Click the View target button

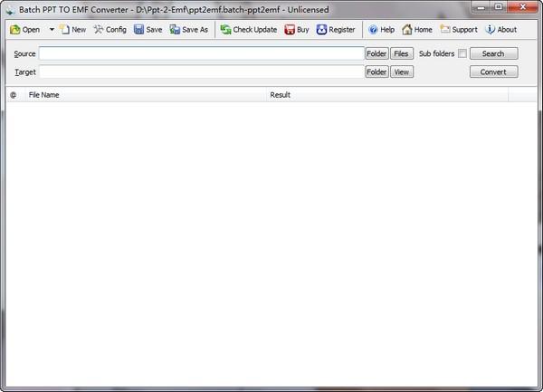pyautogui.click(x=402, y=72)
